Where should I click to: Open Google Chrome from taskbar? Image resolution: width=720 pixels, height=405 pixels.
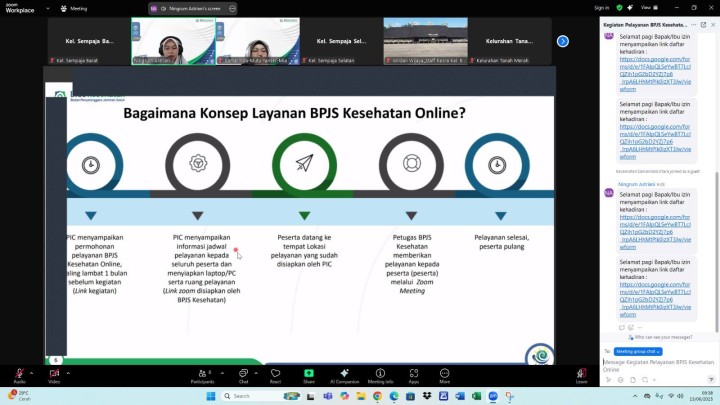coord(377,396)
